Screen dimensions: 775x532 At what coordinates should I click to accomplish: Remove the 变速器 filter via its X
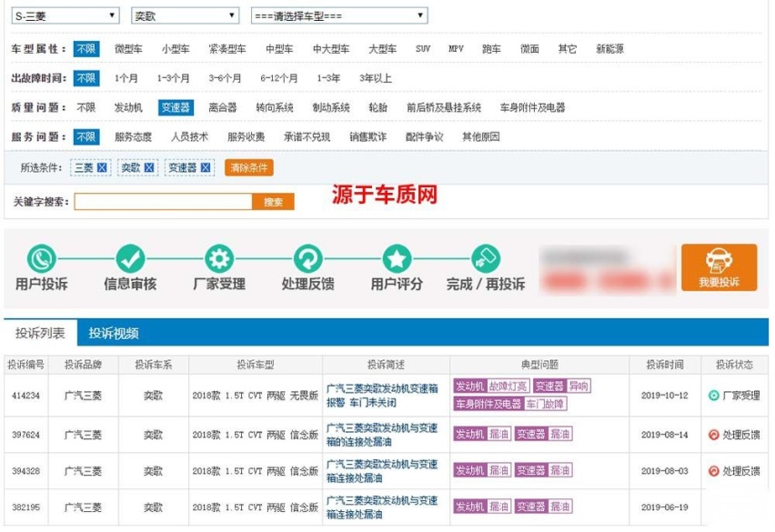click(206, 167)
